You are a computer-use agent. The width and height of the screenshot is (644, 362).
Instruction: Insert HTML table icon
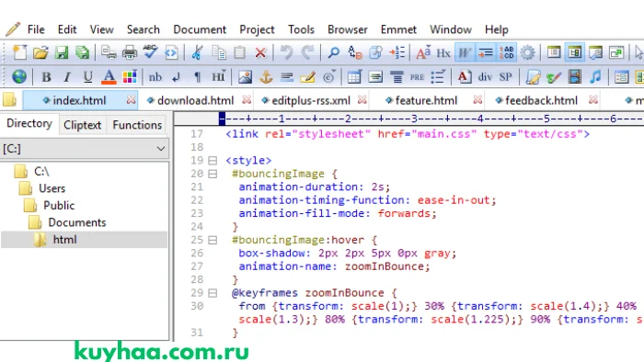[354, 76]
